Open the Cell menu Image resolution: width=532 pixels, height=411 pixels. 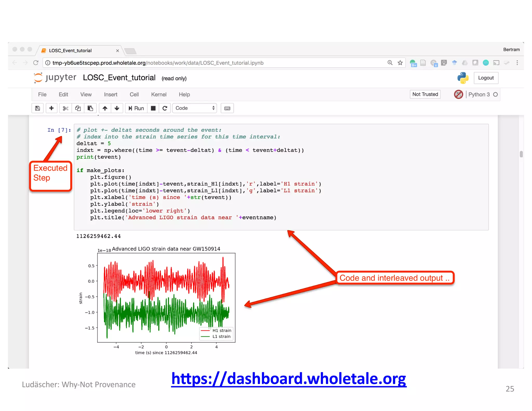pos(134,95)
